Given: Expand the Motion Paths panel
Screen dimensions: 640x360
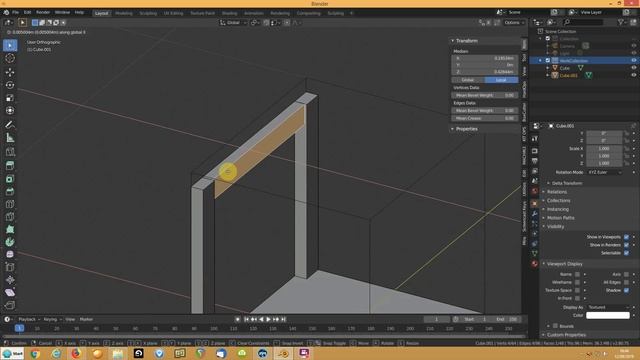Looking at the screenshot, I should [x=560, y=218].
